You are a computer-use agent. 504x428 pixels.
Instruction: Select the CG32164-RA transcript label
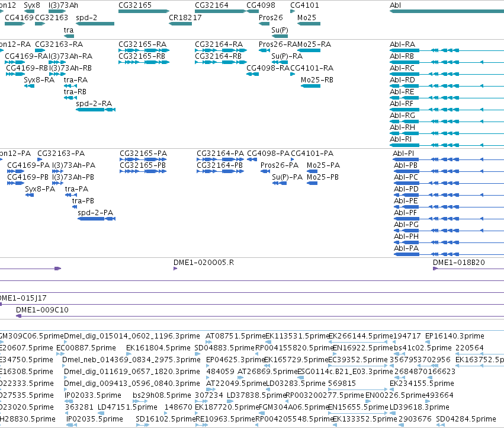[219, 44]
